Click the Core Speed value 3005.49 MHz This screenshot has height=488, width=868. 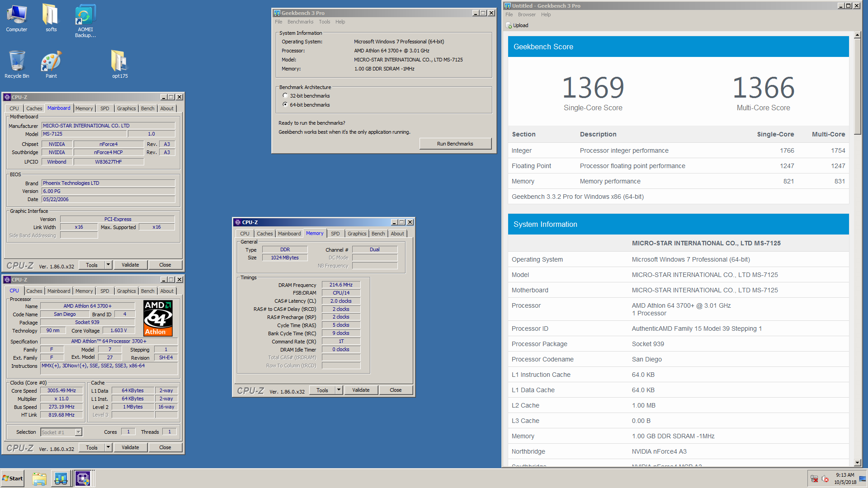[x=61, y=390]
